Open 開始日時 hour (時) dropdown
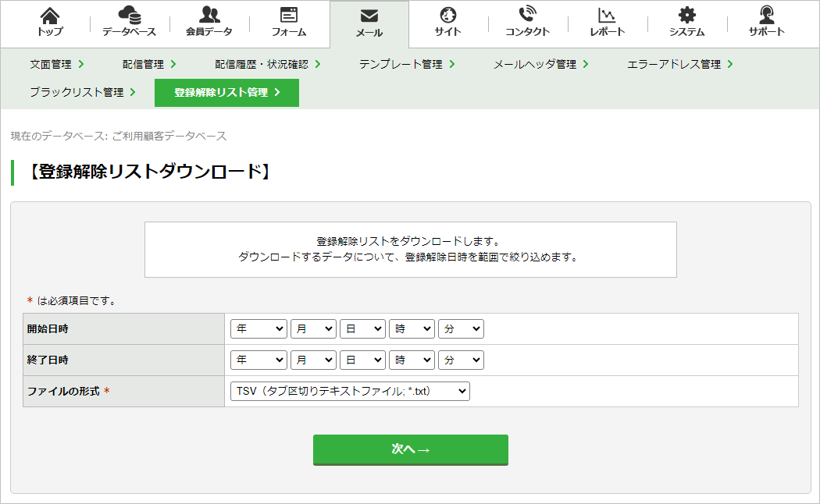This screenshot has height=504, width=820. click(x=412, y=329)
